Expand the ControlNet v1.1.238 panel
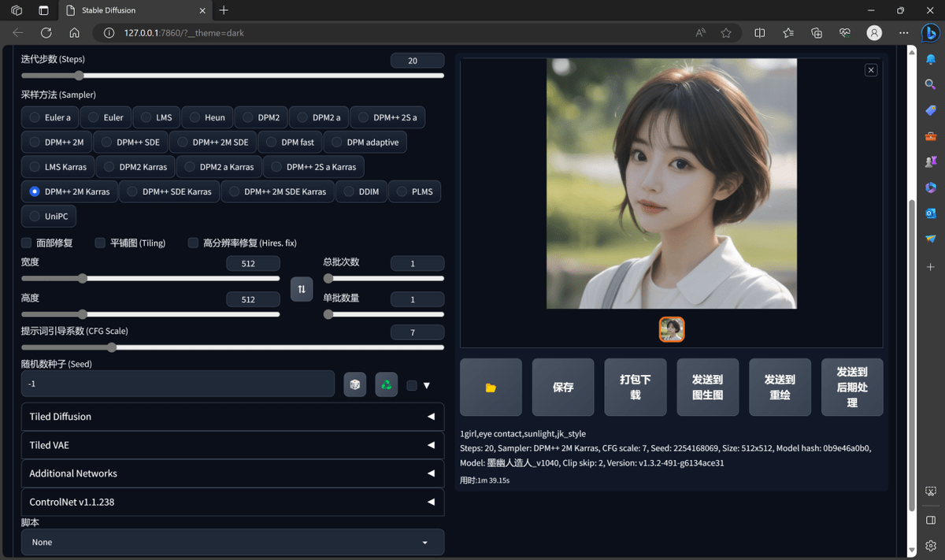This screenshot has height=560, width=945. click(x=232, y=502)
